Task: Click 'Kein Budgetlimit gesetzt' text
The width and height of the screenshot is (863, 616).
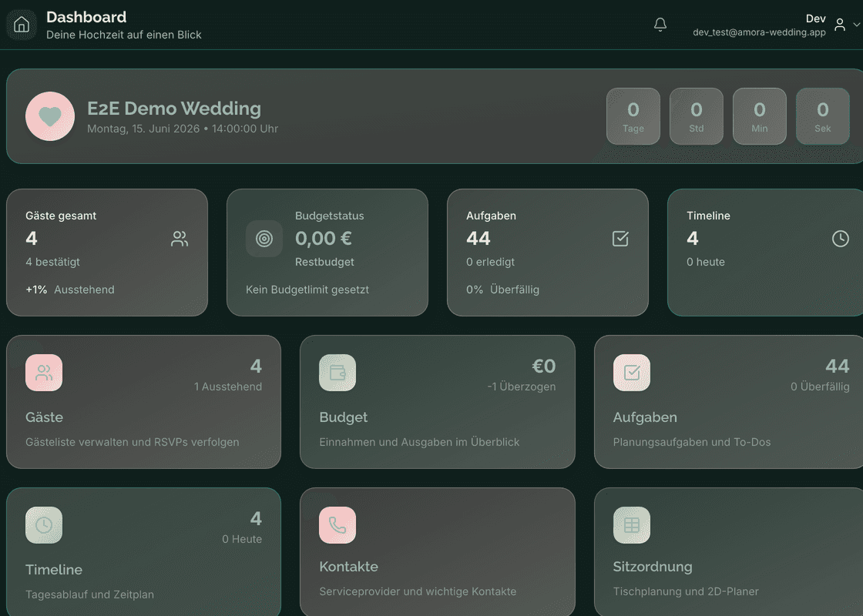Action: (307, 290)
